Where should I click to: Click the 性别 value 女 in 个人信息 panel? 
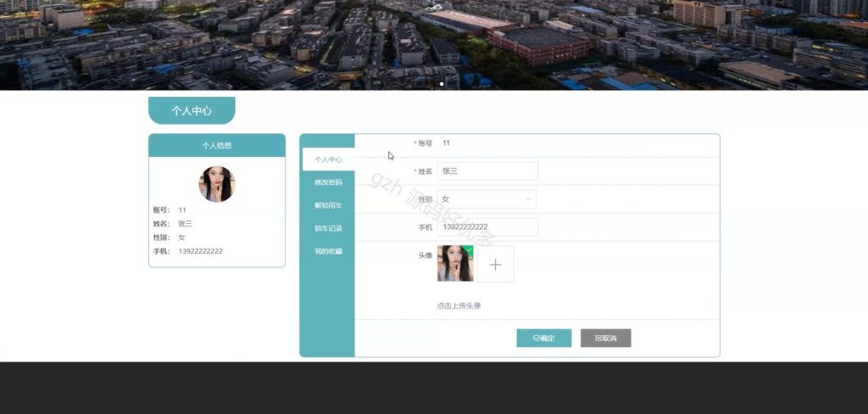[181, 238]
